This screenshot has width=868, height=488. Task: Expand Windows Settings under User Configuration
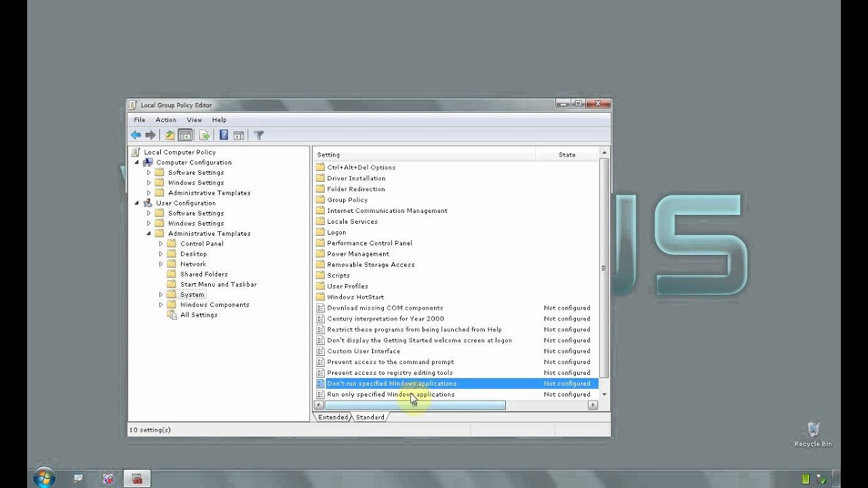point(149,223)
